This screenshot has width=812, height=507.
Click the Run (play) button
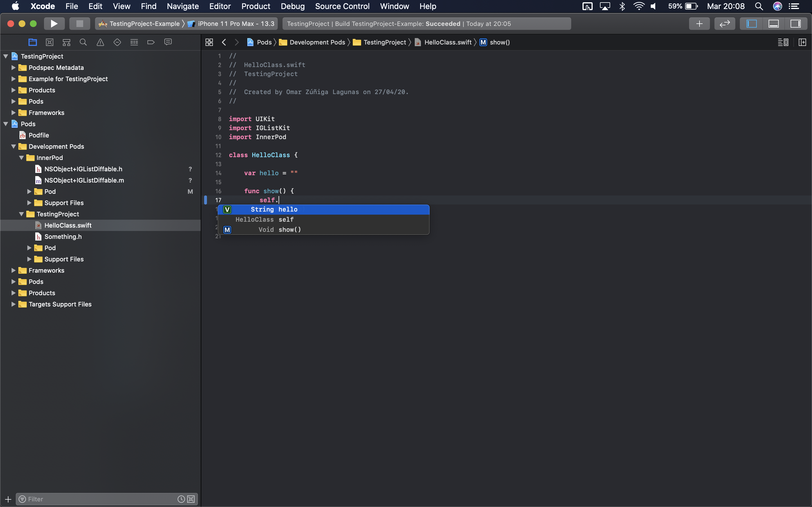click(x=54, y=24)
